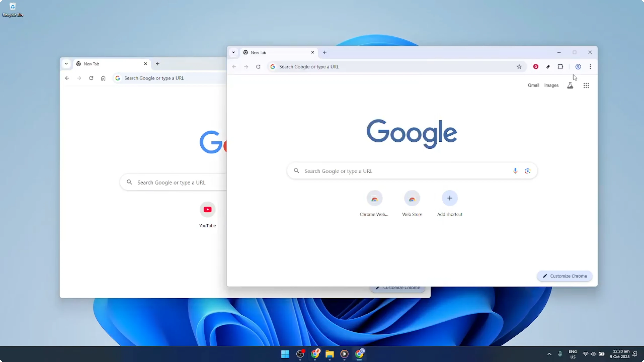Open the tab search dropdown arrow
Image resolution: width=644 pixels, height=362 pixels.
[x=233, y=52]
